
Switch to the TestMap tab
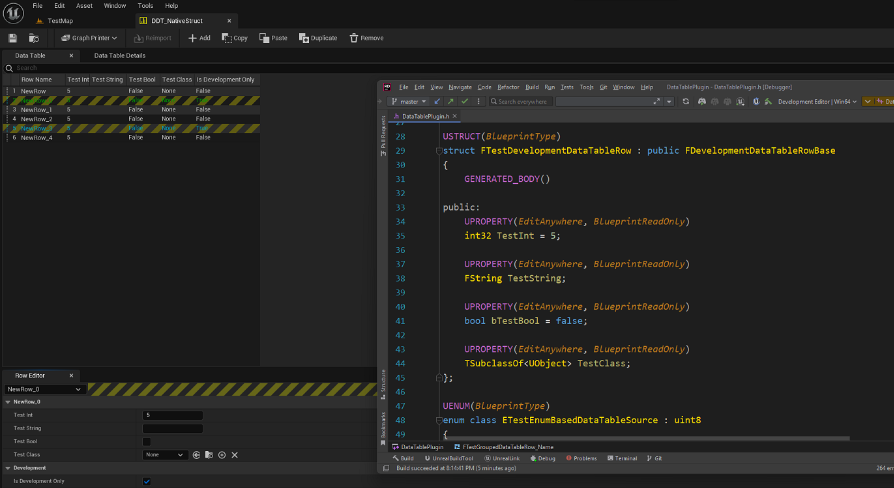(55, 21)
